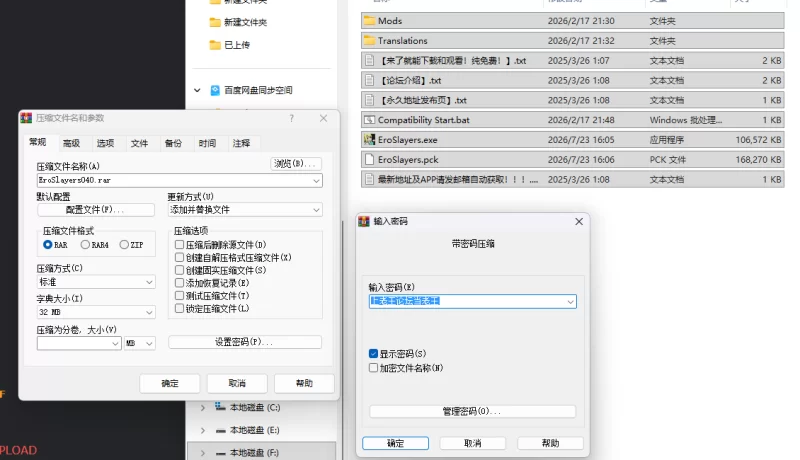Click the 【论坛介绍】.txt document icon
Image resolution: width=800 pixels, height=460 pixels.
[369, 80]
